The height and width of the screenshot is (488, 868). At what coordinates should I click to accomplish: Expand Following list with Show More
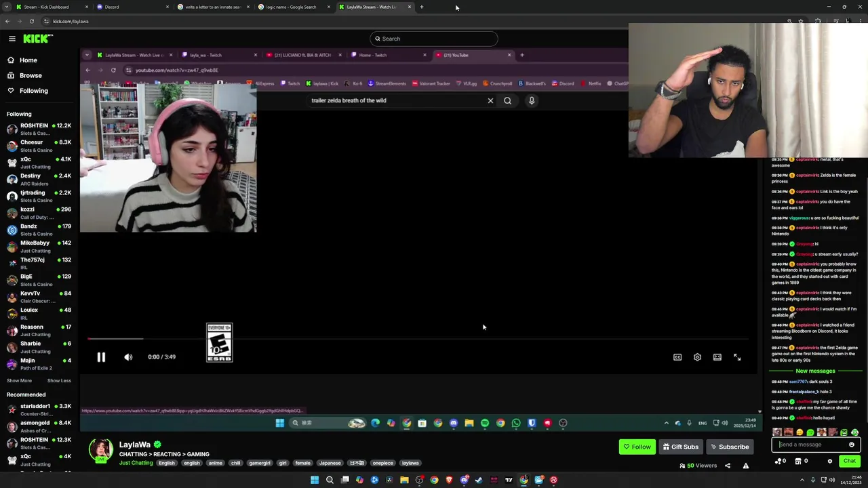[19, 381]
